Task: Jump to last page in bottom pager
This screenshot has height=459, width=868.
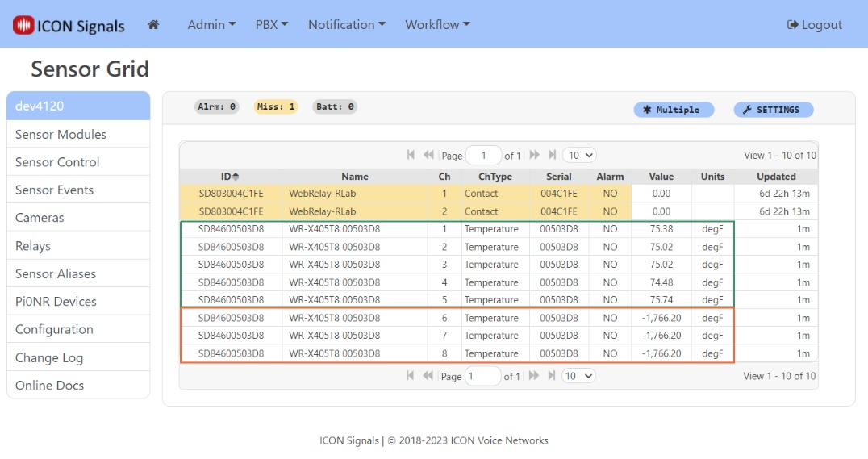Action: (x=552, y=376)
